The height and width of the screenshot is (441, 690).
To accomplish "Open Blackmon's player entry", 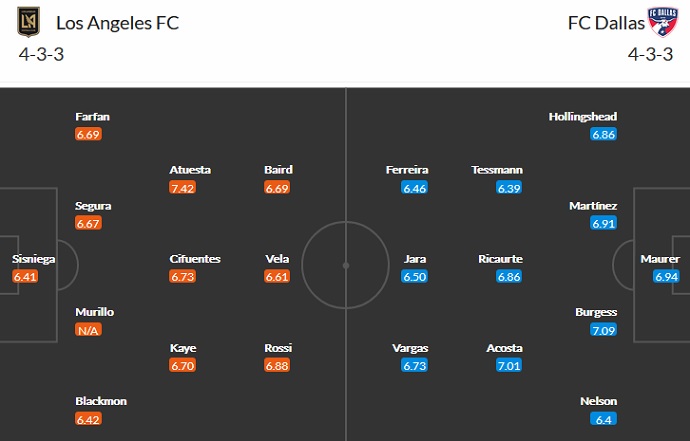I will tap(100, 401).
